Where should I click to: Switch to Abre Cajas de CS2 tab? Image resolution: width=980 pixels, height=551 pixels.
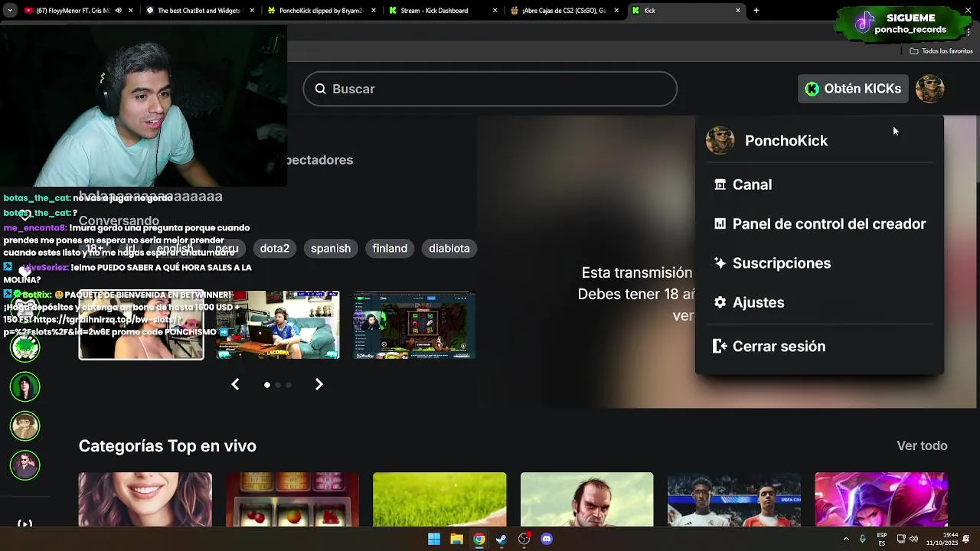[563, 11]
